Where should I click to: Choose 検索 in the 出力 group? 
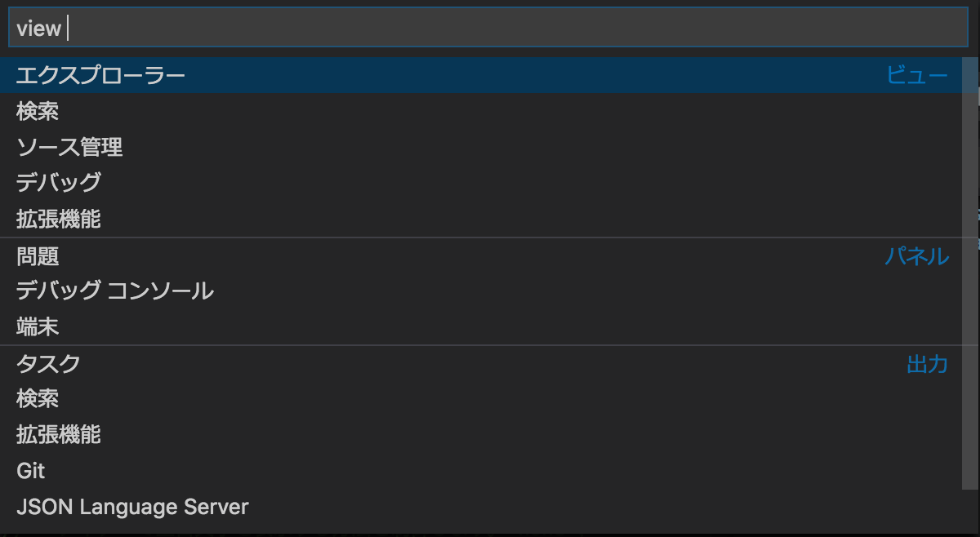(38, 399)
